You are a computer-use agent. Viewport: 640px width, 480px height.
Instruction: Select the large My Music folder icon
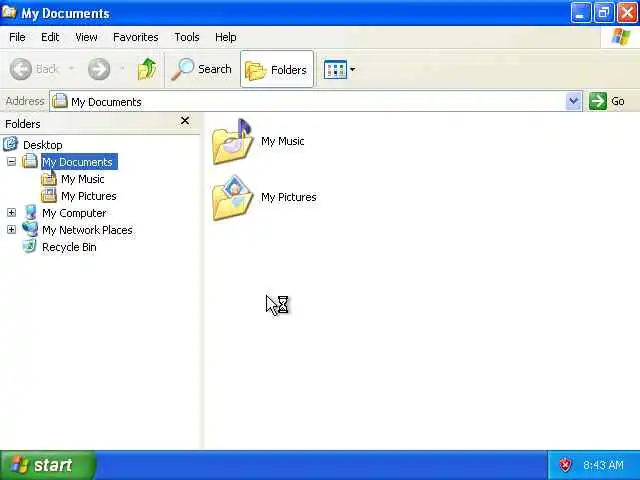tap(232, 142)
